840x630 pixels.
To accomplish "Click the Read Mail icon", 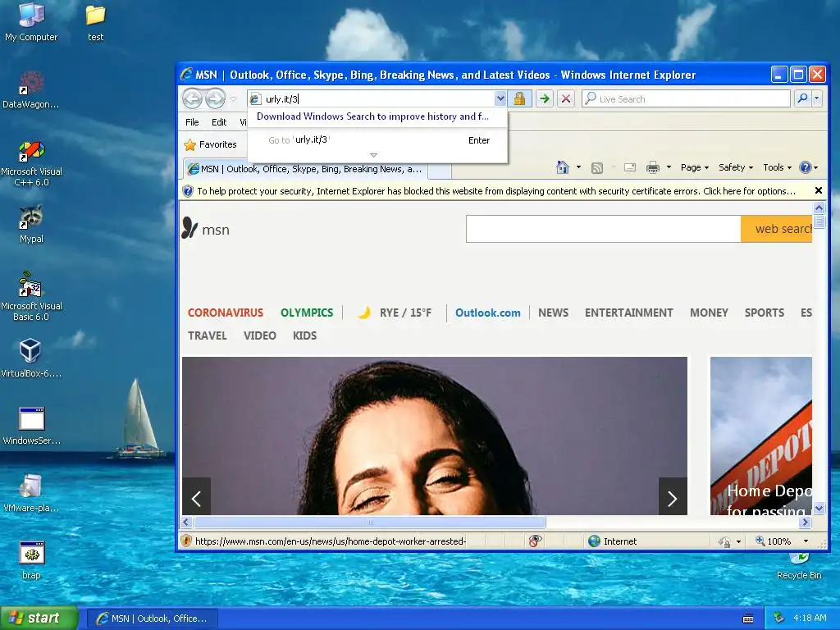I will [x=630, y=167].
